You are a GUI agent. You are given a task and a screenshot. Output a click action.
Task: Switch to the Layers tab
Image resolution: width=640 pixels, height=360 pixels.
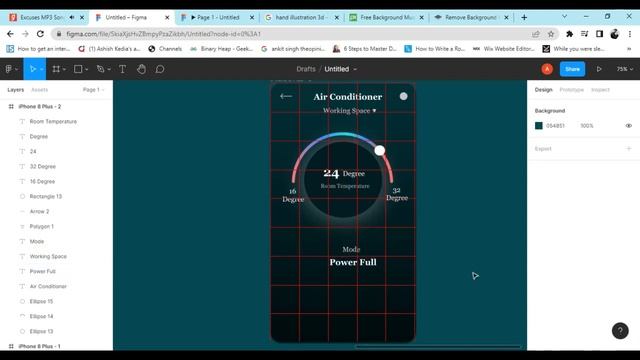pyautogui.click(x=16, y=90)
